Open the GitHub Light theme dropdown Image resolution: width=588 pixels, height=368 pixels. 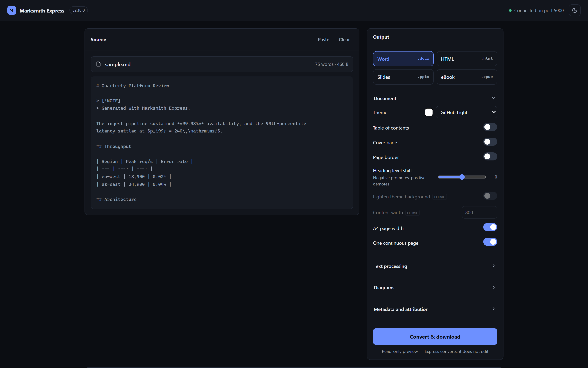click(466, 112)
